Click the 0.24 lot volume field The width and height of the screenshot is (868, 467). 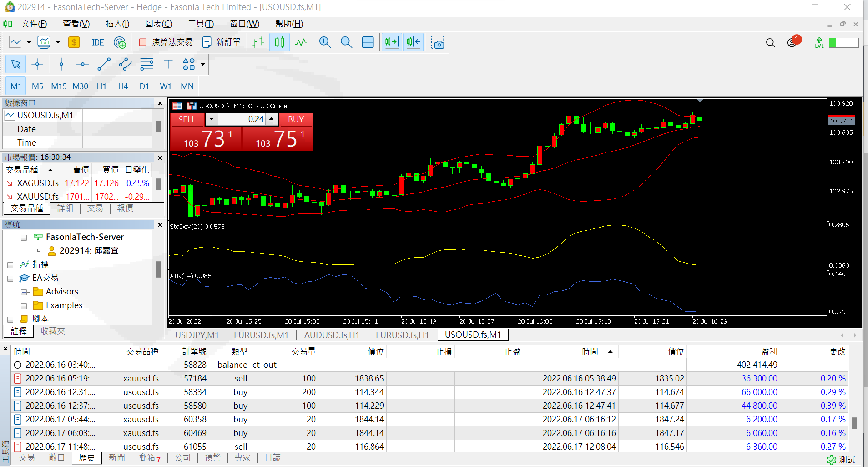point(242,119)
